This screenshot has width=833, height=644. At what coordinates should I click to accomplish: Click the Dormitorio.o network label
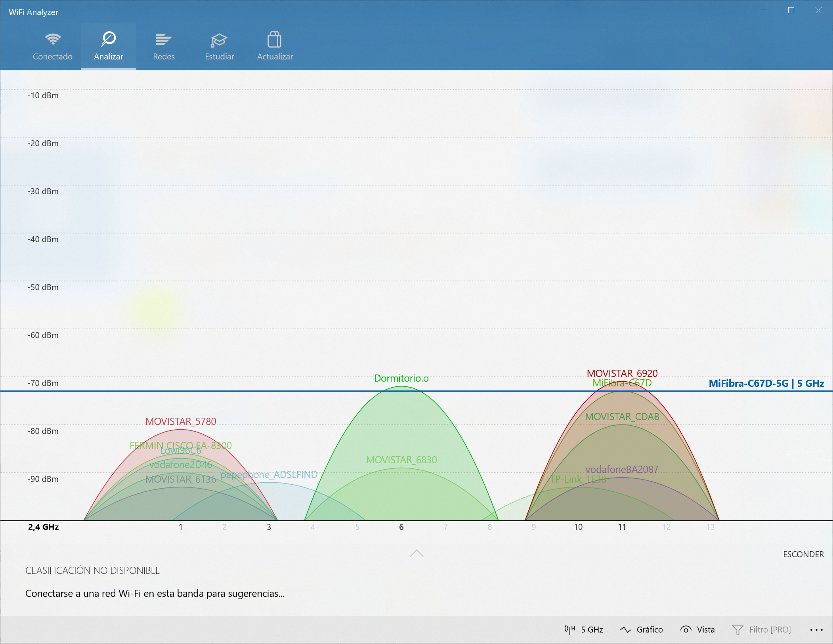[x=401, y=378]
